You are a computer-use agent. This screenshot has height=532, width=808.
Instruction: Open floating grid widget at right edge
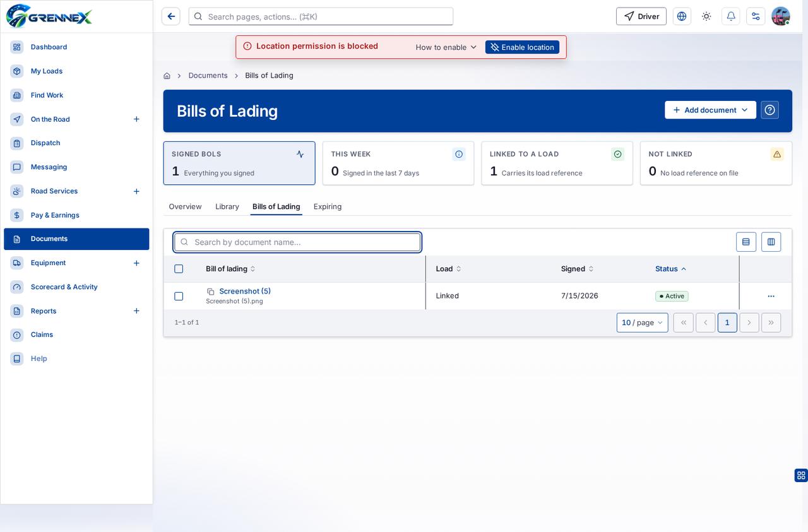pos(801,475)
